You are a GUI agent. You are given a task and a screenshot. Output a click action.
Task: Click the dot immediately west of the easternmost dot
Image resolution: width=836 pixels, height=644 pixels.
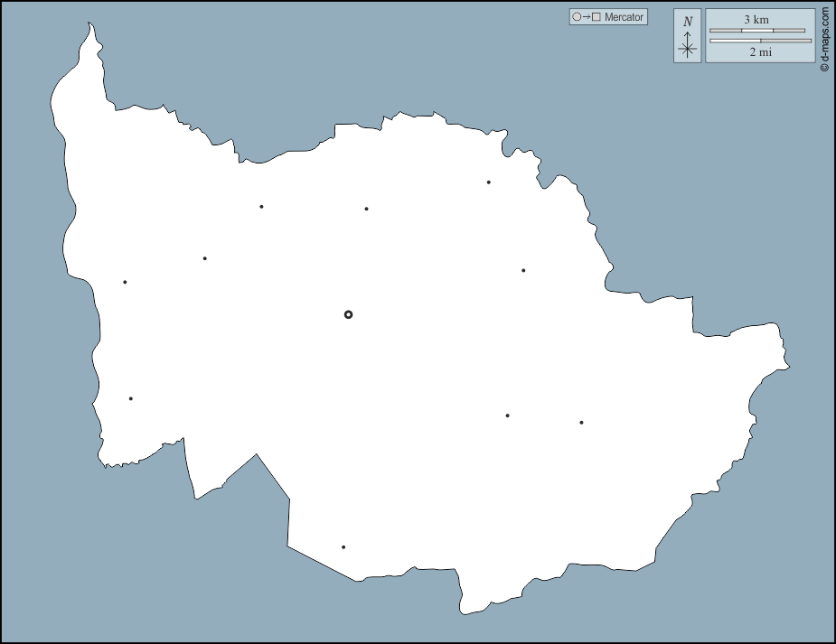tap(507, 415)
